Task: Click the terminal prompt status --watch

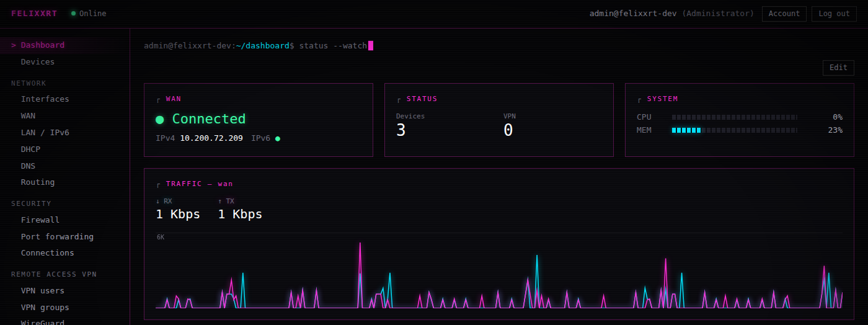Action: click(x=333, y=45)
